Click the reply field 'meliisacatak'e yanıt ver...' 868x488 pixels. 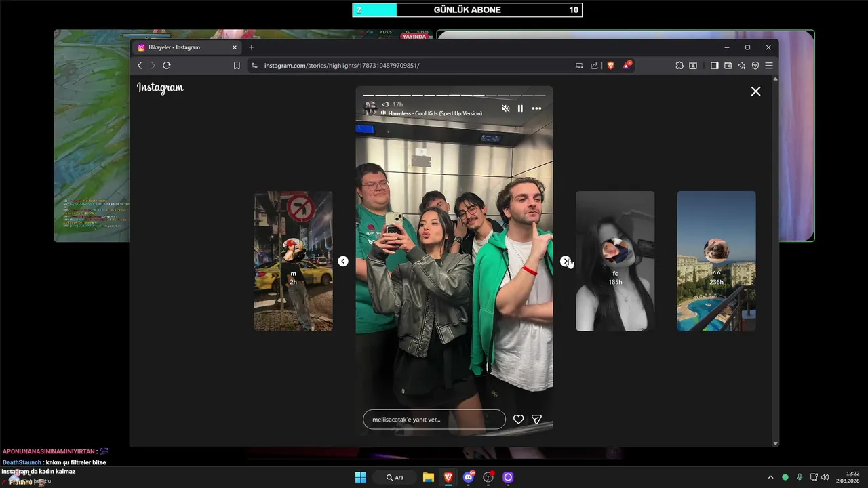tap(434, 420)
